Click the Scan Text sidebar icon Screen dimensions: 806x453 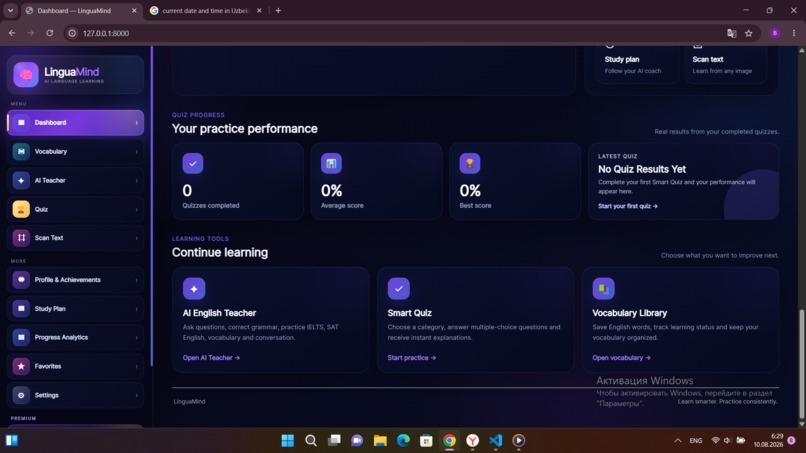tap(21, 238)
